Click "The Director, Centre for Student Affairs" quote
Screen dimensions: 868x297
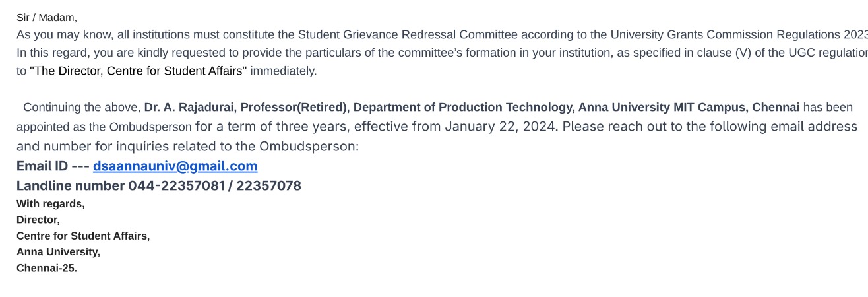(x=138, y=71)
